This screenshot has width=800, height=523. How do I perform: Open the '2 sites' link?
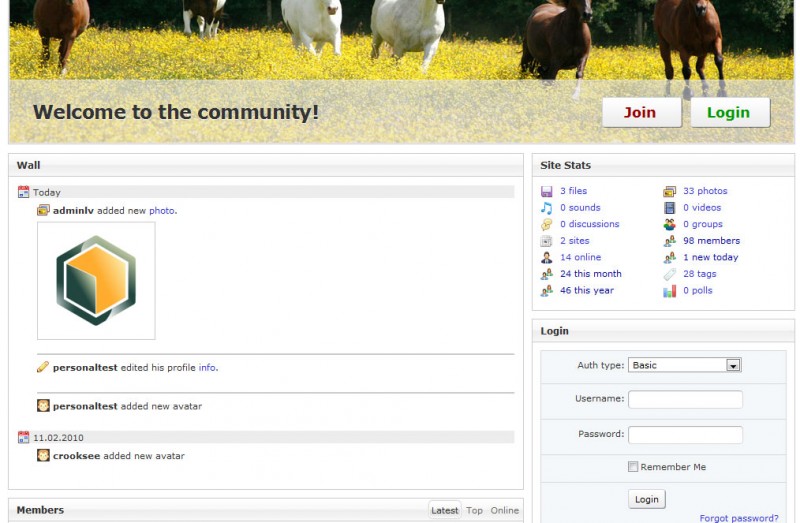click(x=574, y=240)
